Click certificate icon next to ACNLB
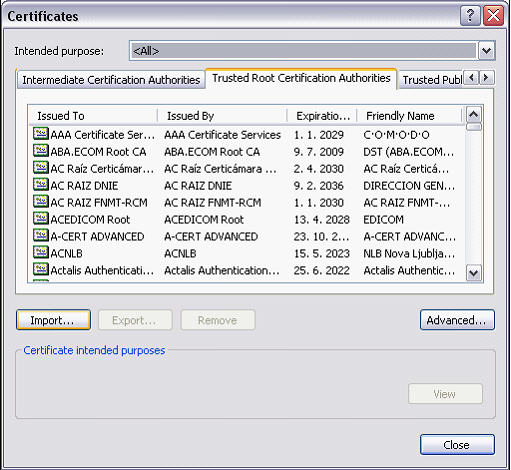Screen dimensions: 511x470 click(x=41, y=253)
